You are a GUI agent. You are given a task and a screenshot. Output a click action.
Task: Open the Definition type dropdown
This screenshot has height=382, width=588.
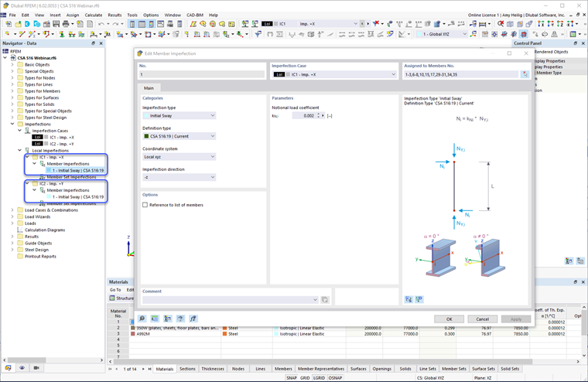click(x=179, y=136)
